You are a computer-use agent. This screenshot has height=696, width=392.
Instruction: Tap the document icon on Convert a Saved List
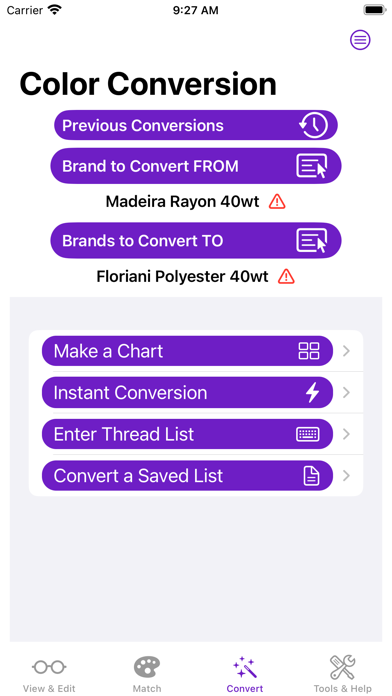pyautogui.click(x=311, y=476)
